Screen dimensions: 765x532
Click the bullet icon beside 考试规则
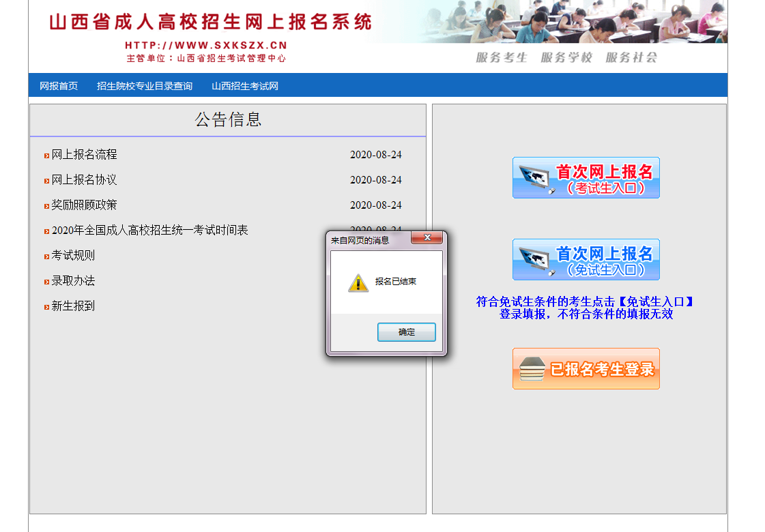click(x=46, y=257)
